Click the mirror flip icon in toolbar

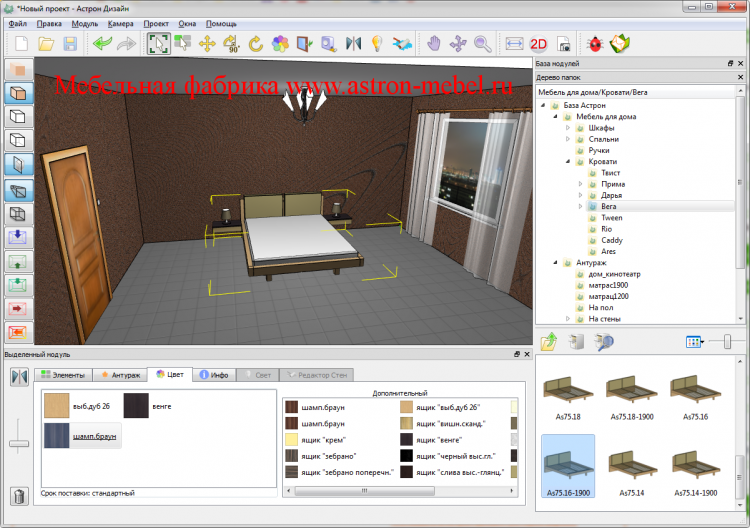point(353,44)
